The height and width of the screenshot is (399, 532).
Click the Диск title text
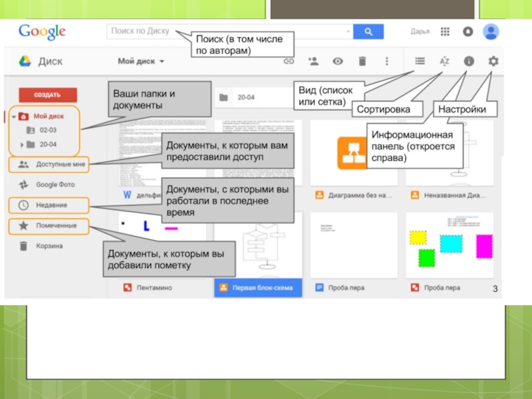click(x=51, y=61)
